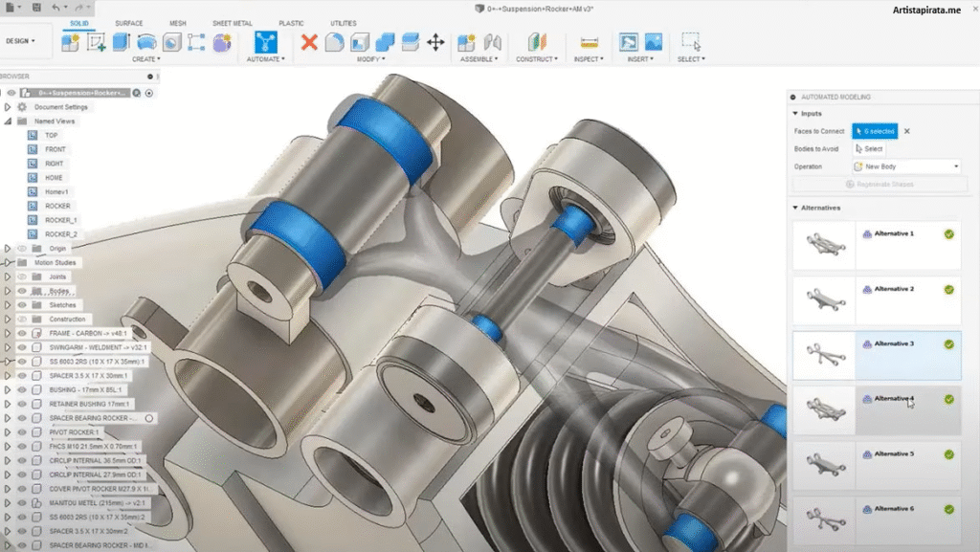
Task: Click the Select button for Bodies to Avoid
Action: coord(870,148)
